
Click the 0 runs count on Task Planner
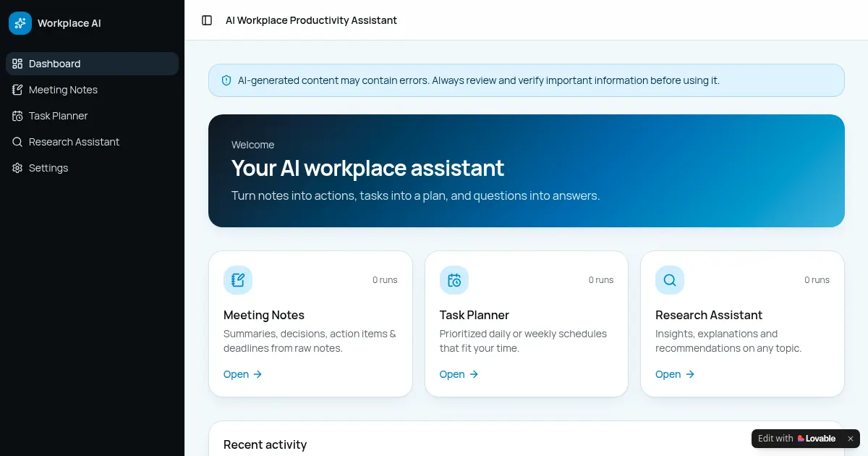pos(601,280)
